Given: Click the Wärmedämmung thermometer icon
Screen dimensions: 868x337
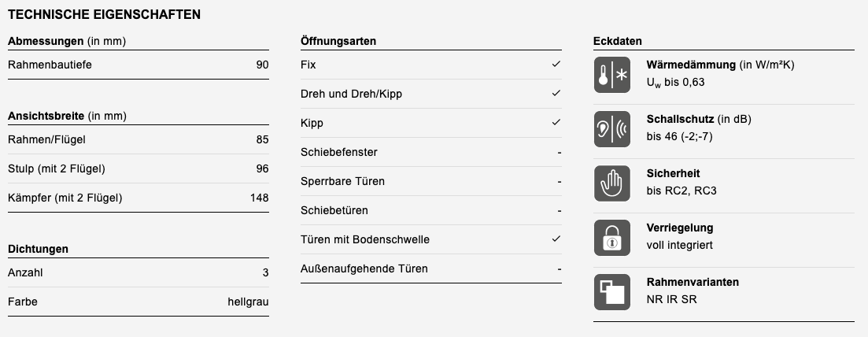Looking at the screenshot, I should pyautogui.click(x=611, y=75).
